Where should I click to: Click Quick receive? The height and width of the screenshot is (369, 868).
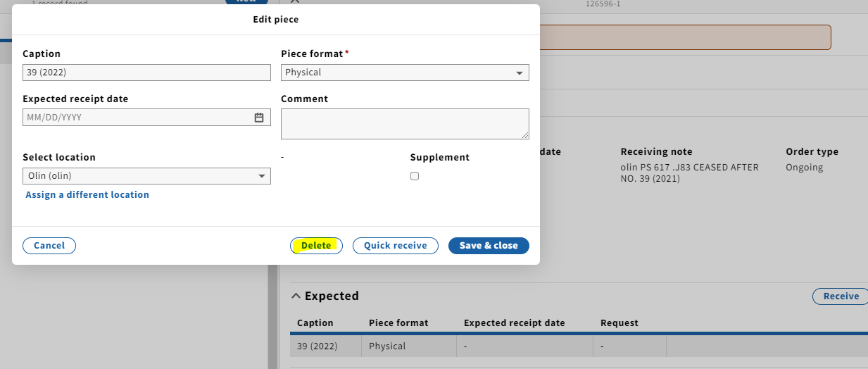point(396,246)
